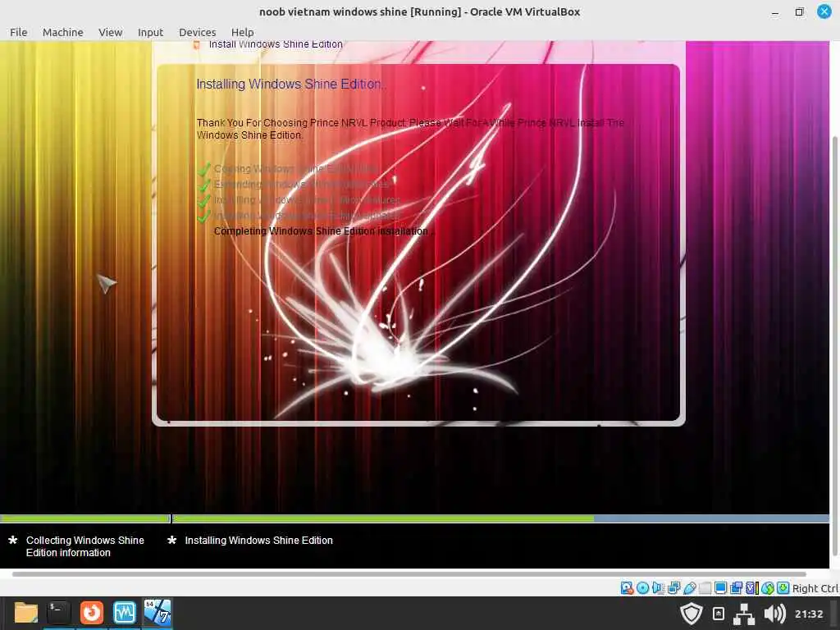Open the Devices menu
This screenshot has width=840, height=630.
click(x=197, y=32)
